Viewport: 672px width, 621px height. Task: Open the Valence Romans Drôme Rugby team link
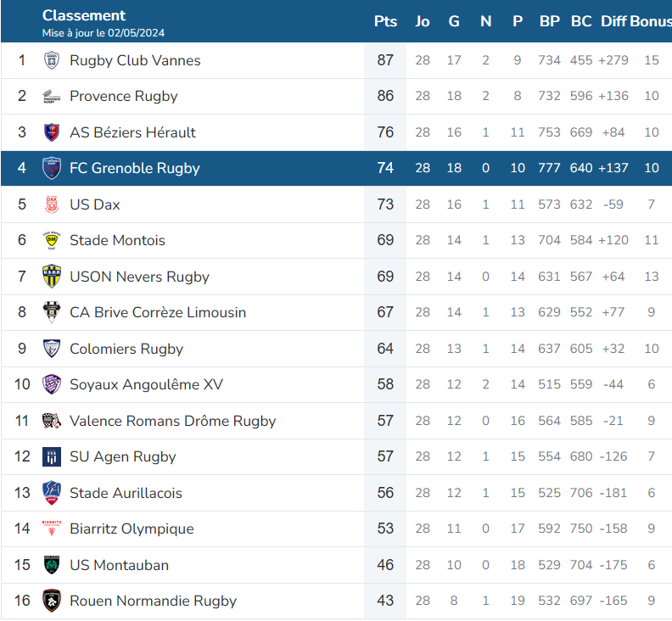173,421
